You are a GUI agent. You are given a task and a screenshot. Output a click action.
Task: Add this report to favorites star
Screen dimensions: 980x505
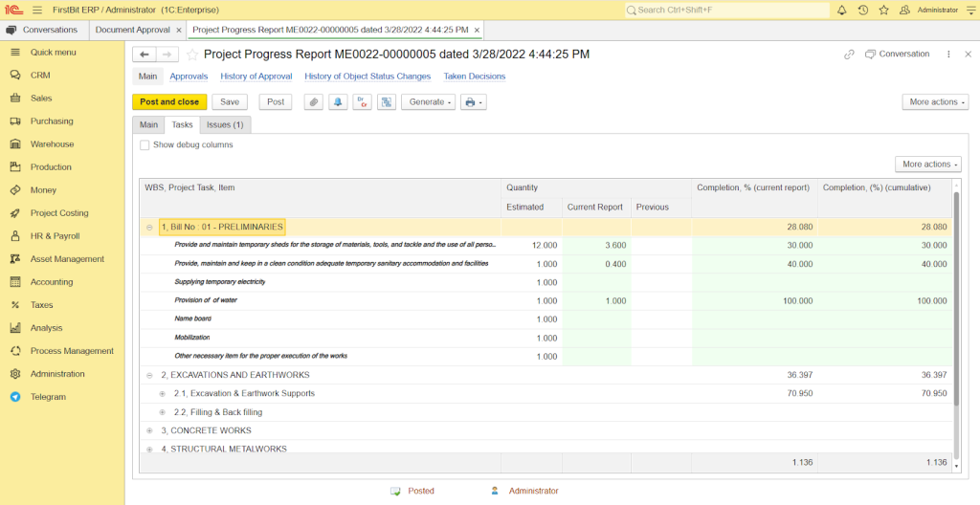pyautogui.click(x=192, y=55)
